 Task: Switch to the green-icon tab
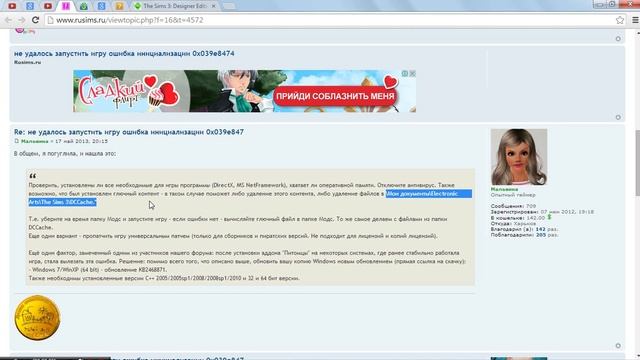click(x=84, y=6)
